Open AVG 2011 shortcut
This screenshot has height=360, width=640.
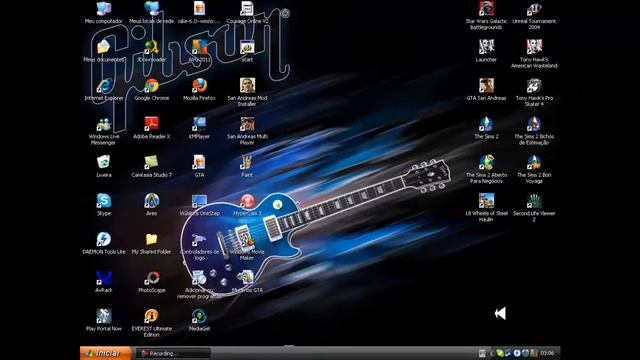click(x=199, y=47)
